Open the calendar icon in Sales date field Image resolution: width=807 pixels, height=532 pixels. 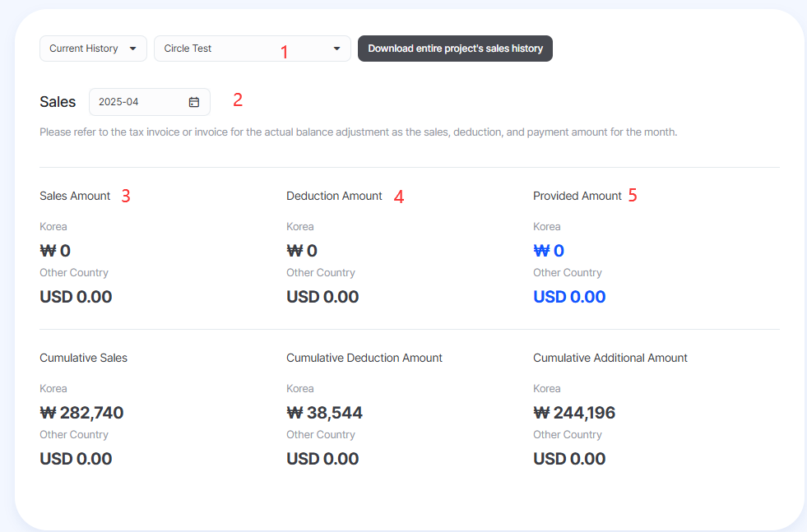click(193, 102)
